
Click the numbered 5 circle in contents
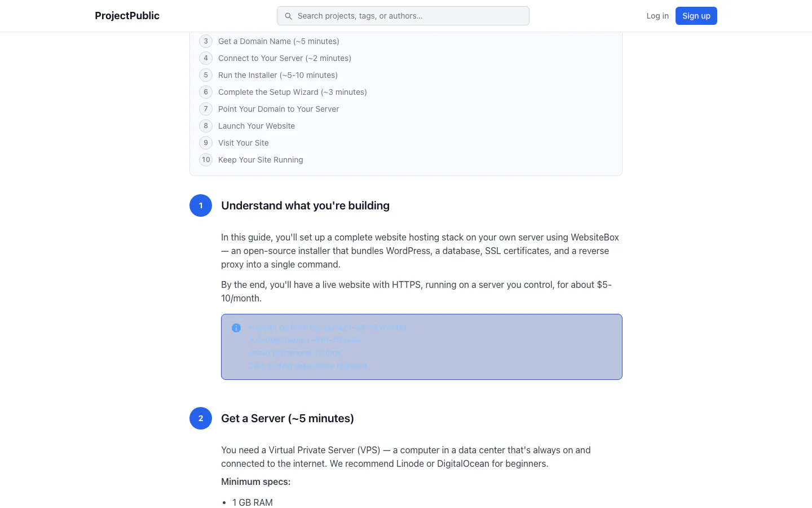(206, 75)
